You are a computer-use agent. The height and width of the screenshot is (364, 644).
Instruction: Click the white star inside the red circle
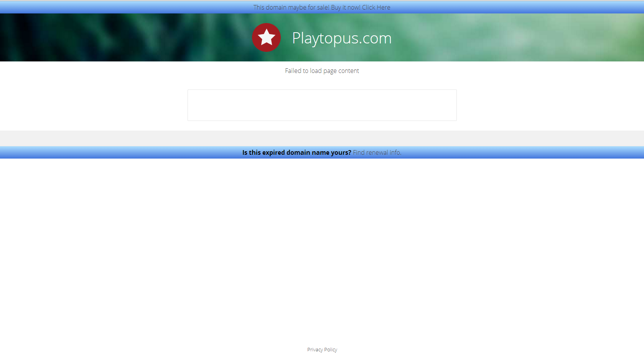[x=266, y=37]
